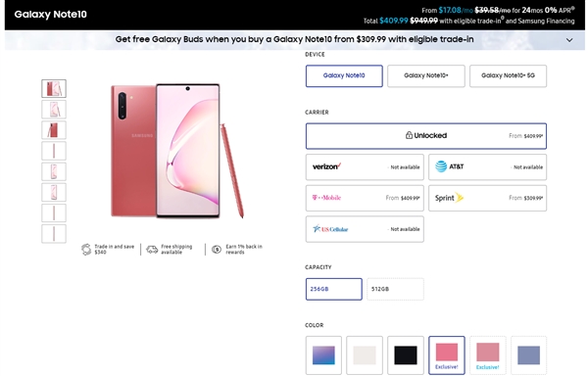View the third thumbnail showing phone back
This screenshot has height=376, width=588.
54,130
